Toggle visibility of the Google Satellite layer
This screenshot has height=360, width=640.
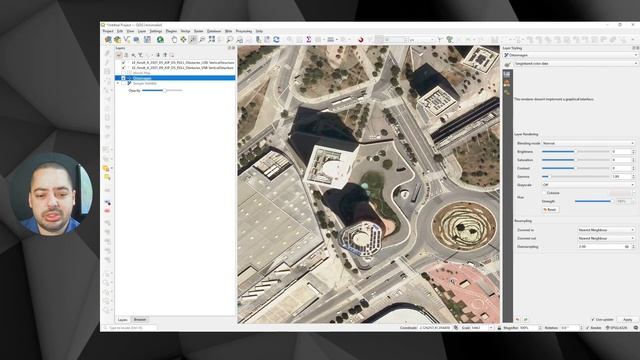(x=123, y=83)
